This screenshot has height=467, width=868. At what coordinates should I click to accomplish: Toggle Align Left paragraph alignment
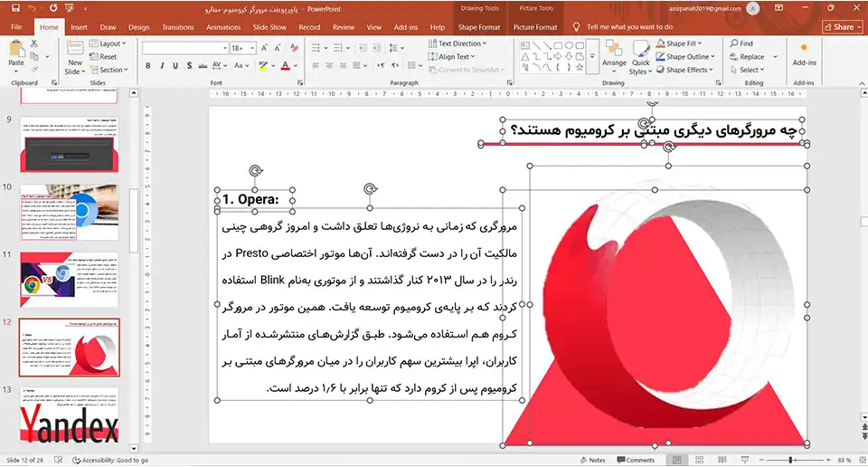[316, 65]
